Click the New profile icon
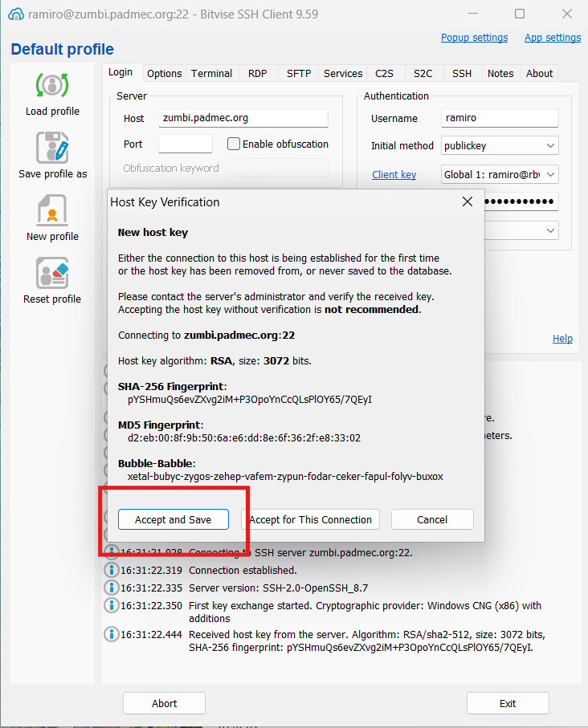 (52, 209)
